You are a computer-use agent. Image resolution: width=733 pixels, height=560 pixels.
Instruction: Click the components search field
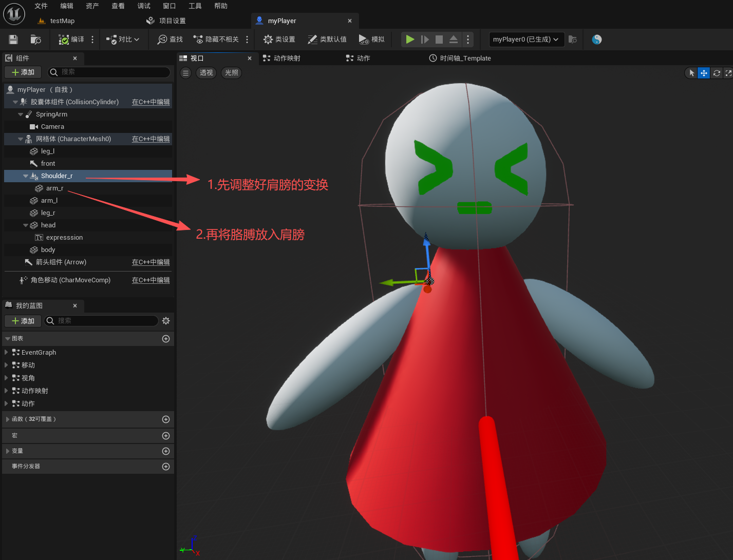pyautogui.click(x=109, y=72)
